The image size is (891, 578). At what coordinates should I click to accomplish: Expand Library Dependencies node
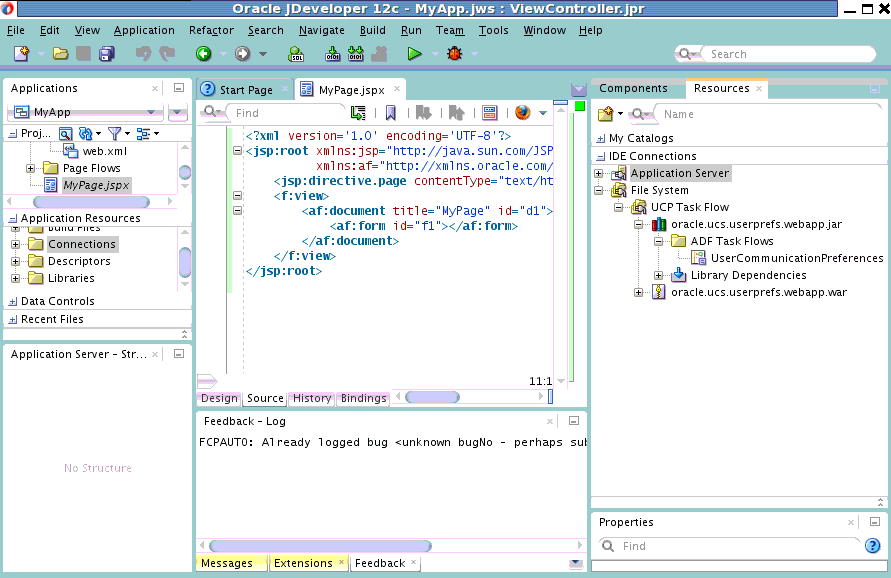[659, 276]
